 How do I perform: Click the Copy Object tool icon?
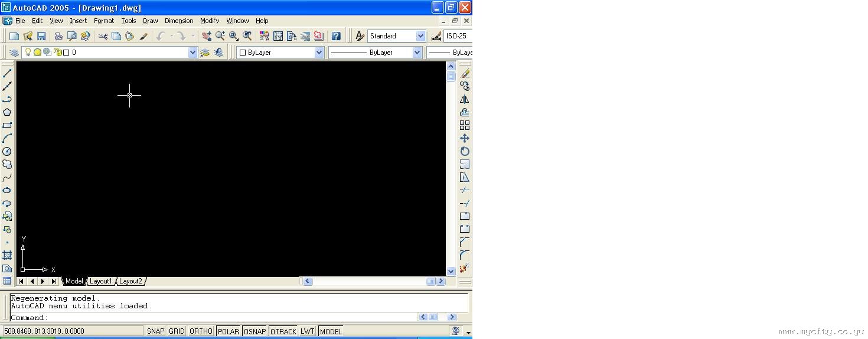click(x=465, y=86)
